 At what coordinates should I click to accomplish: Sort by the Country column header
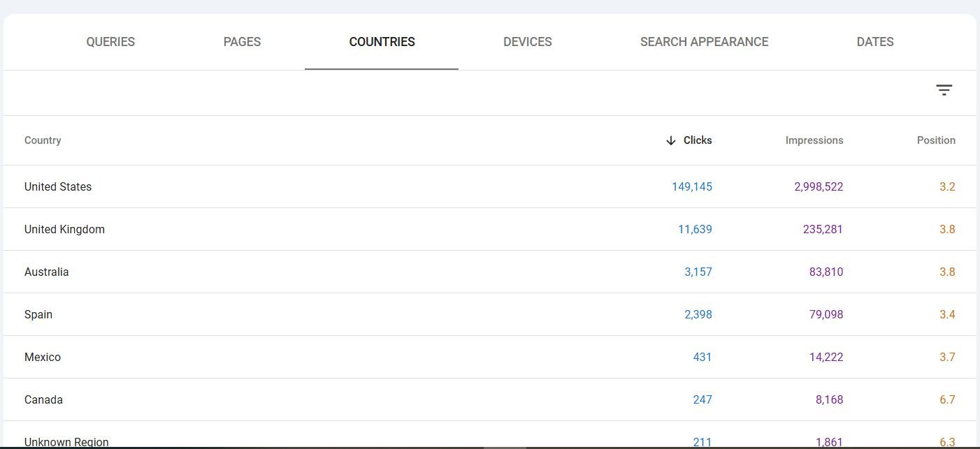[x=43, y=140]
